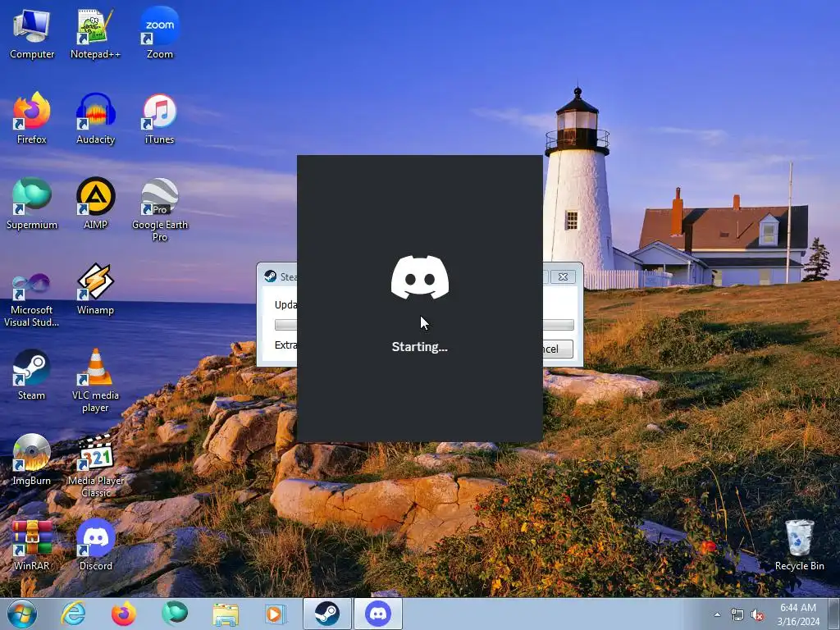Open Audacity from the desktop
Screen dimensions: 840x630
click(x=95, y=119)
